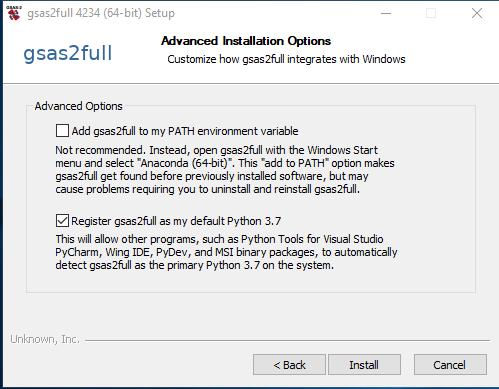Viewport: 499px width, 389px height.
Task: Cancel the gsas2full setup
Action: 450,365
